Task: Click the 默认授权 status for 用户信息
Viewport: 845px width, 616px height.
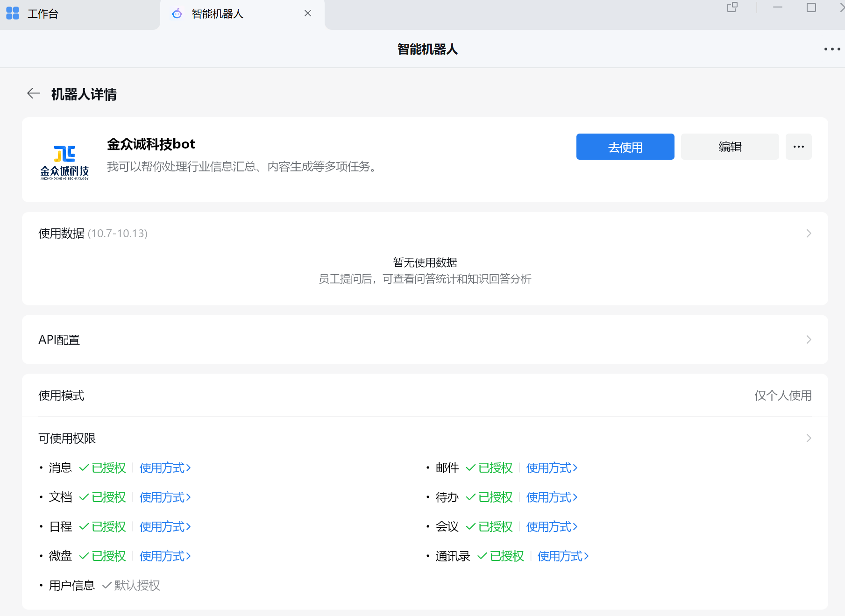Action: tap(131, 586)
